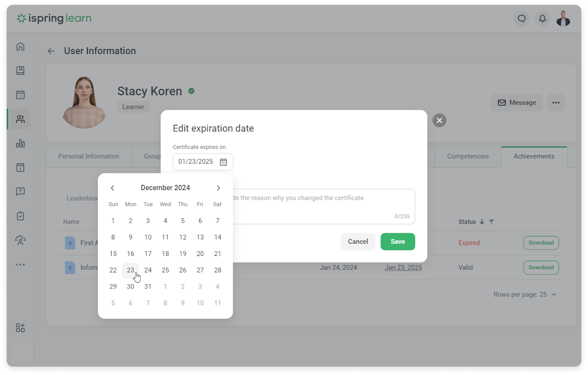This screenshot has height=375, width=588.
Task: Switch to the Personal Information tab
Action: (89, 156)
